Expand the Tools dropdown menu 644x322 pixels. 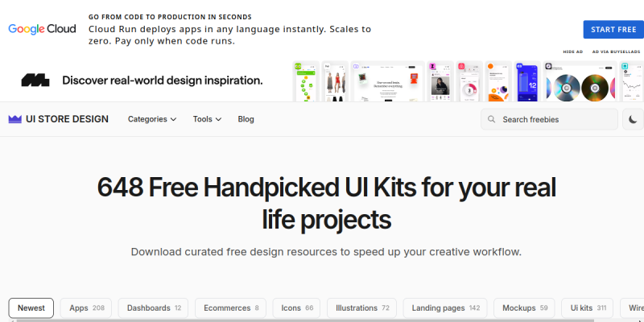point(207,119)
